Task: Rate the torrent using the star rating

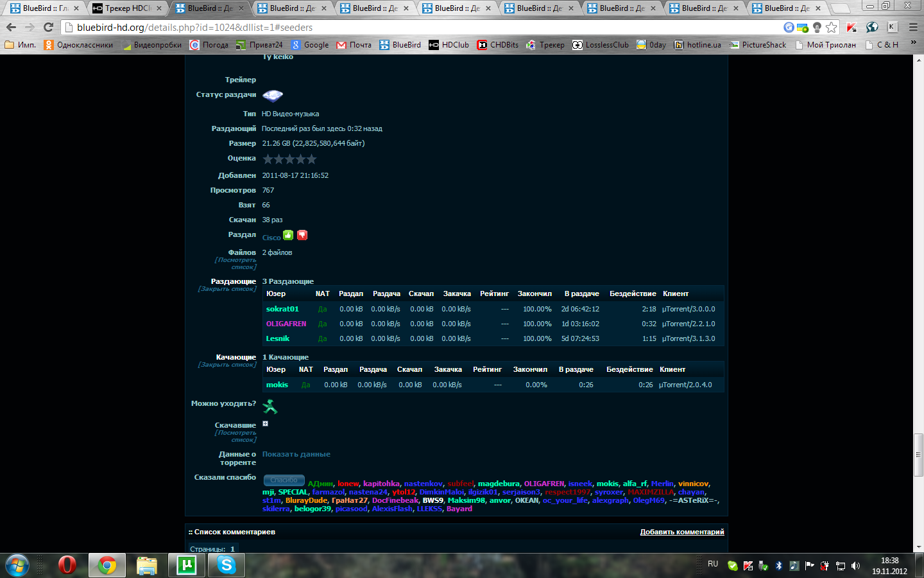Action: pos(289,159)
